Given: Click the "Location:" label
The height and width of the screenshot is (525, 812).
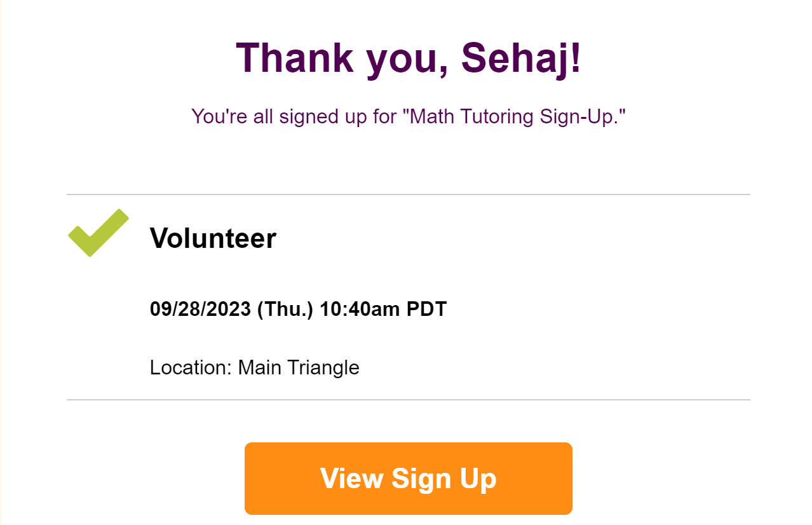Looking at the screenshot, I should (191, 367).
